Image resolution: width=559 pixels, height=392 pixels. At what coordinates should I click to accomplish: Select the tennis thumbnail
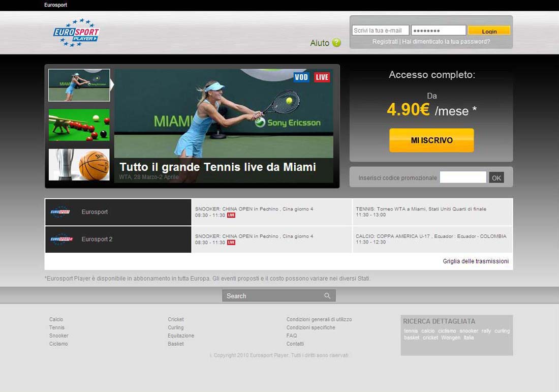pyautogui.click(x=79, y=85)
